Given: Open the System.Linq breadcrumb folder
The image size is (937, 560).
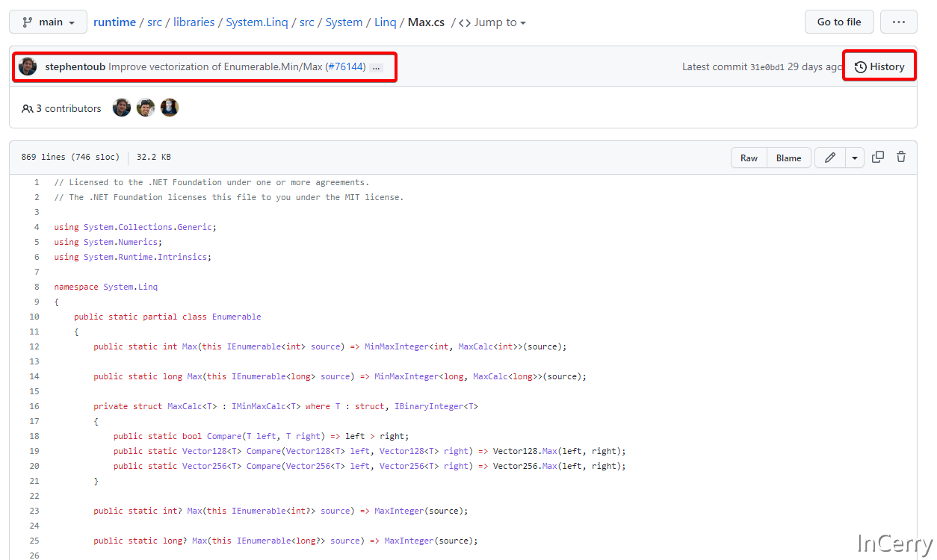Looking at the screenshot, I should coord(256,22).
